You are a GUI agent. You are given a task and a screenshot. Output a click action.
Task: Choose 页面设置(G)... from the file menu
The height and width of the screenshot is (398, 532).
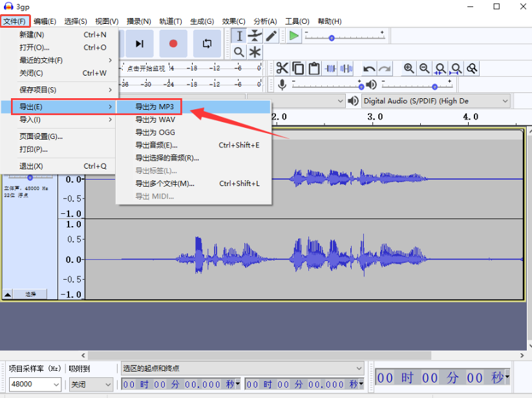[59, 136]
